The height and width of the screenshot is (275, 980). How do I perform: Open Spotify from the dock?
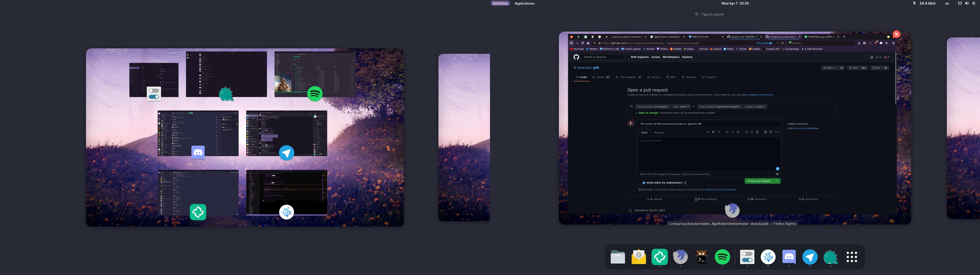[722, 257]
